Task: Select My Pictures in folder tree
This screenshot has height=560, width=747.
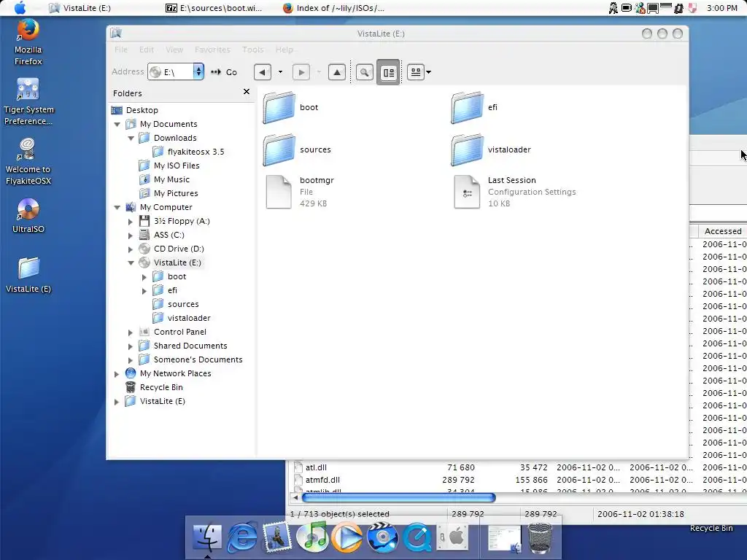Action: pyautogui.click(x=176, y=193)
